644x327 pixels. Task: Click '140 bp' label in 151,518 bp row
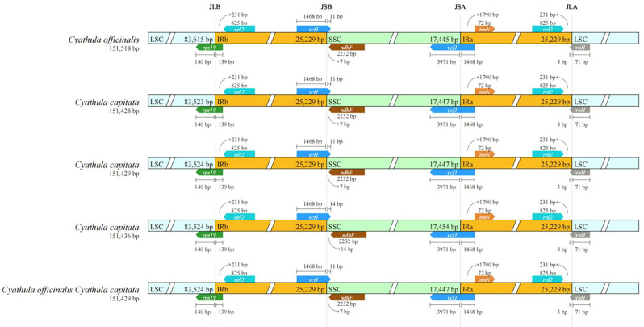pos(203,62)
